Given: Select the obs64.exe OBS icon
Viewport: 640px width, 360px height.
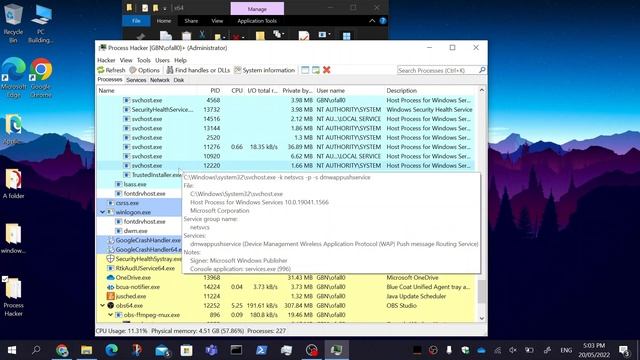Looking at the screenshot, I should [111, 305].
